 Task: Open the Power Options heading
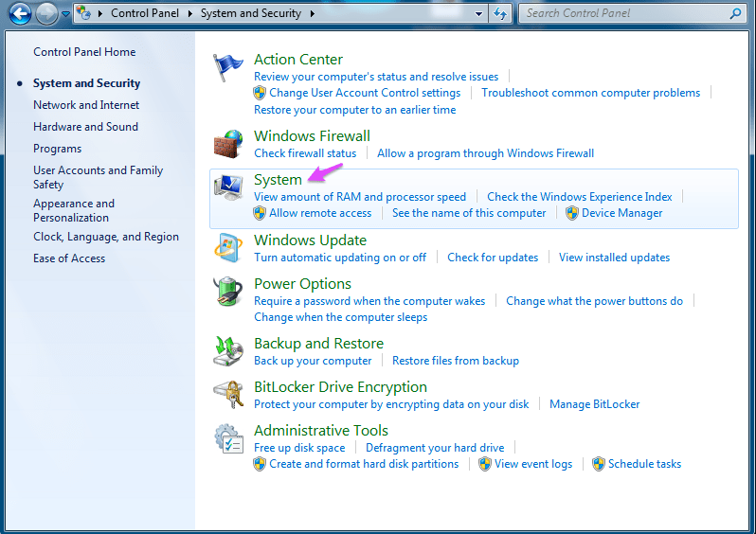pos(302,283)
